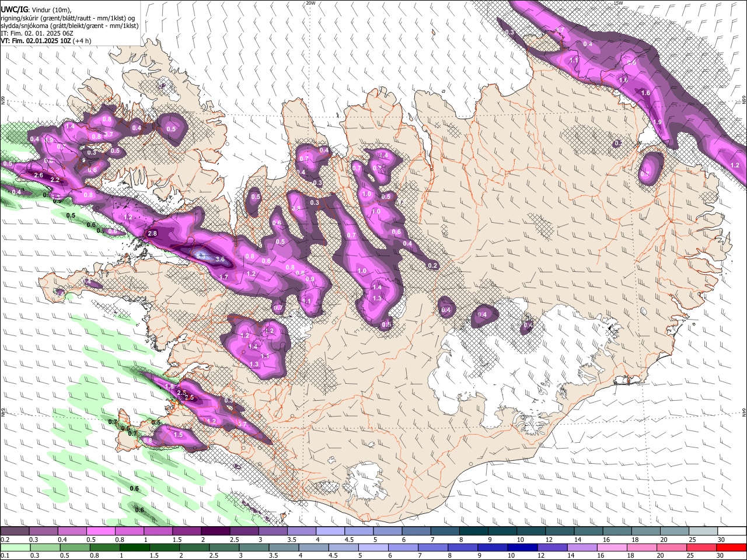Click the '20W' longitude label
Image resolution: width=747 pixels, height=560 pixels.
310,3
